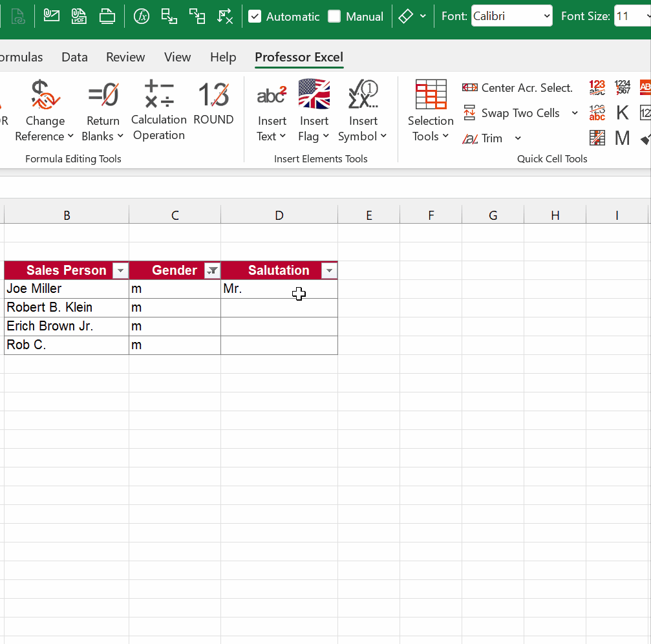Apply the ROUND function tool
This screenshot has width=651, height=644.
click(213, 103)
